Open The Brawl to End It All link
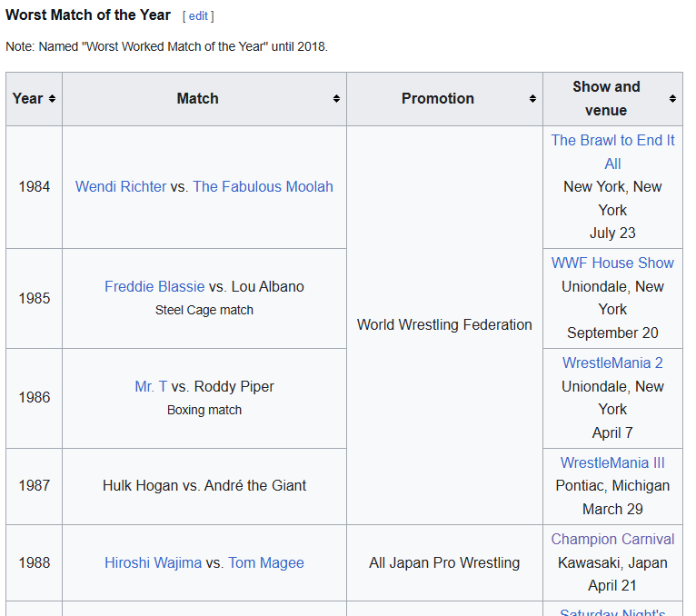The height and width of the screenshot is (616, 696). [x=612, y=152]
